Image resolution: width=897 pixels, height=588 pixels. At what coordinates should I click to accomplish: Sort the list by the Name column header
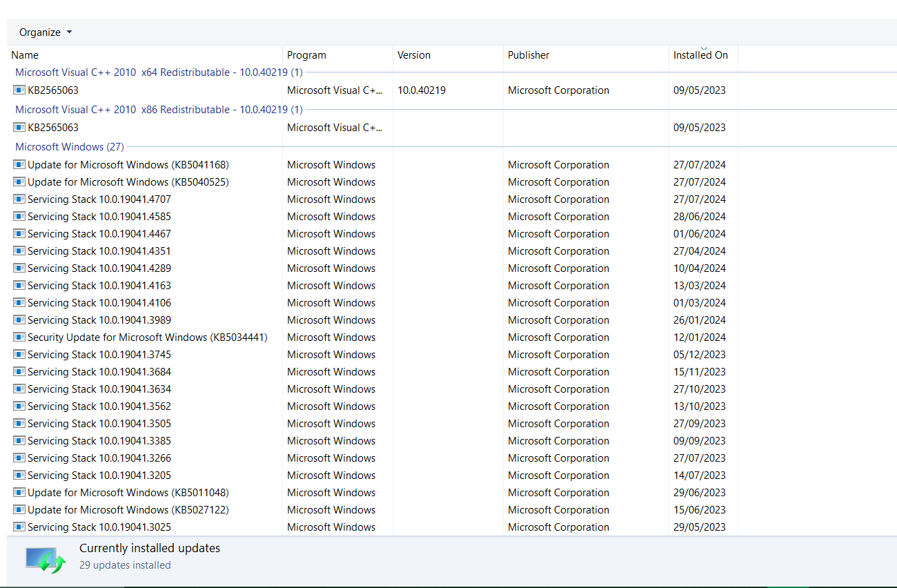tap(145, 55)
